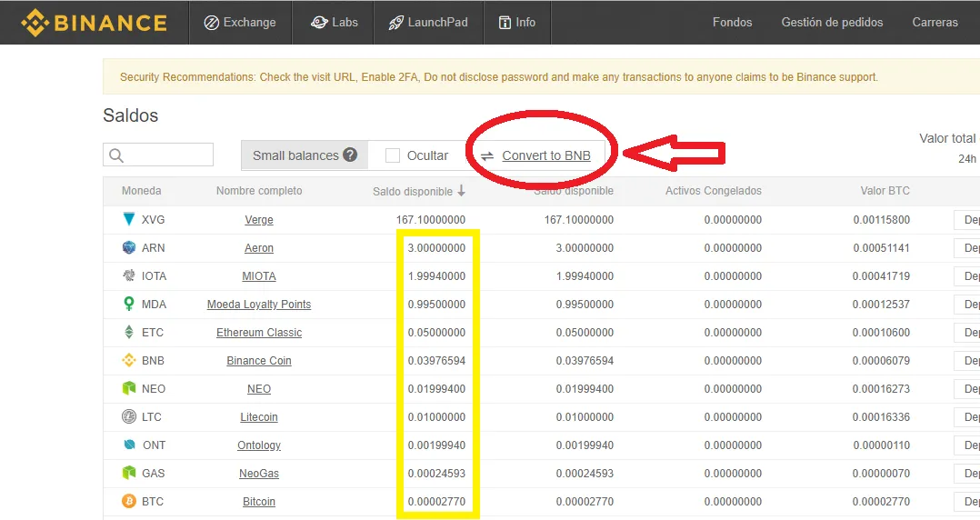Click the convert arrows icon

point(487,156)
